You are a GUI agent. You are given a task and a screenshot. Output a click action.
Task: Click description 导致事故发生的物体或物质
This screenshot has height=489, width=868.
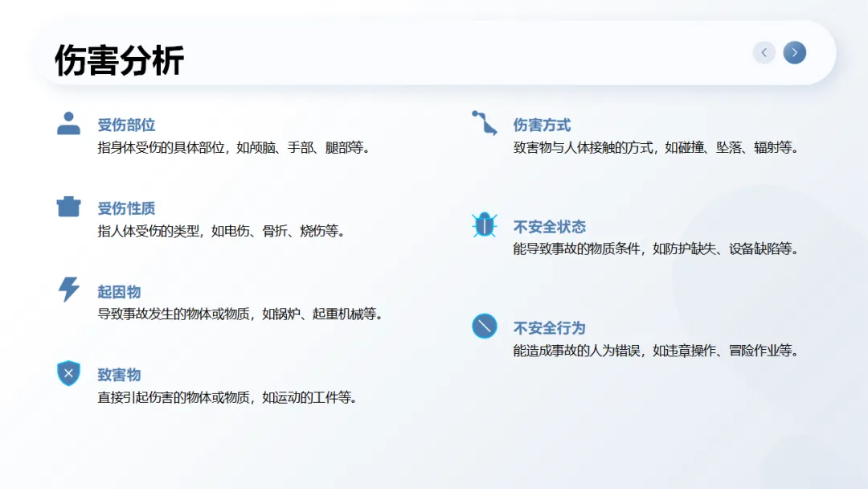(240, 314)
